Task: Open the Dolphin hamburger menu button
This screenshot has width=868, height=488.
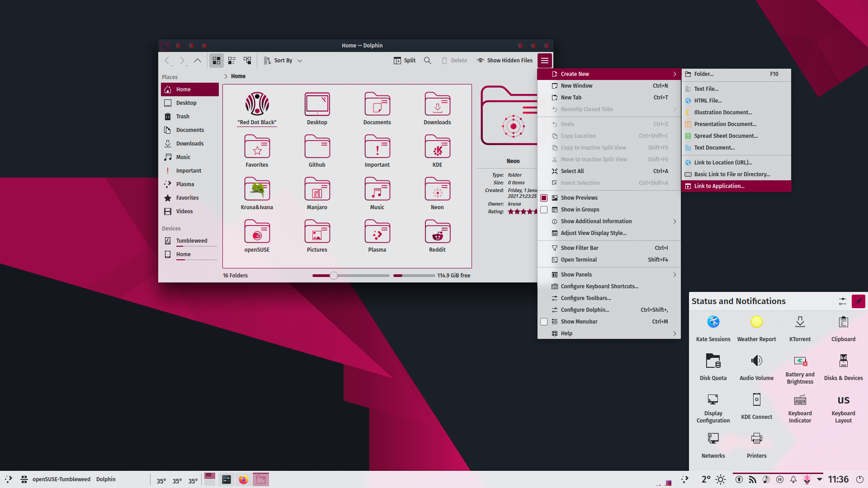Action: click(x=545, y=60)
